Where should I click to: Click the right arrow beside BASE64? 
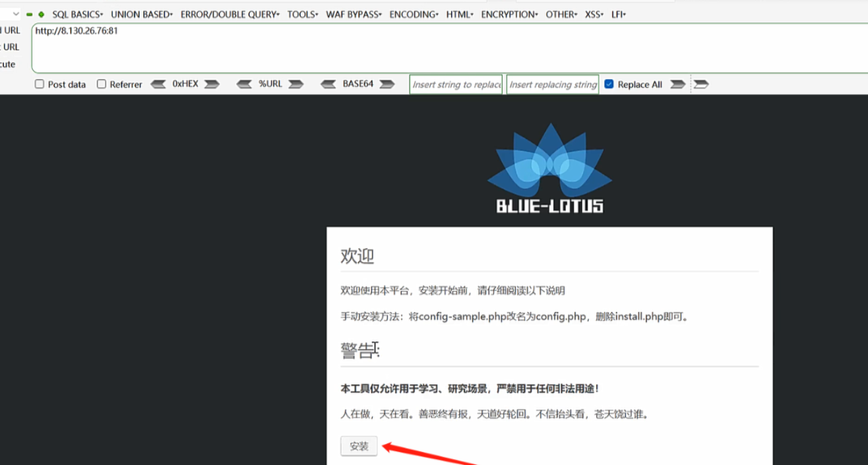(387, 84)
